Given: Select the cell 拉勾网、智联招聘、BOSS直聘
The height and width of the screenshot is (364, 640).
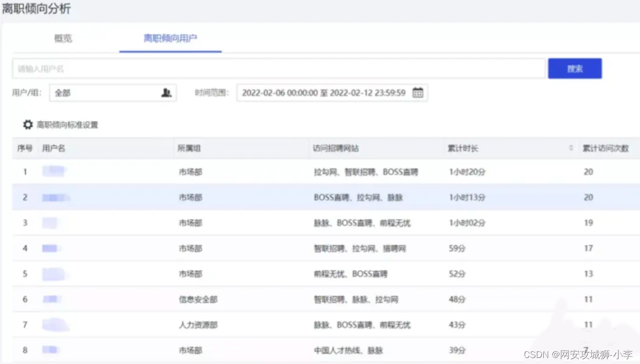Looking at the screenshot, I should click(366, 172).
